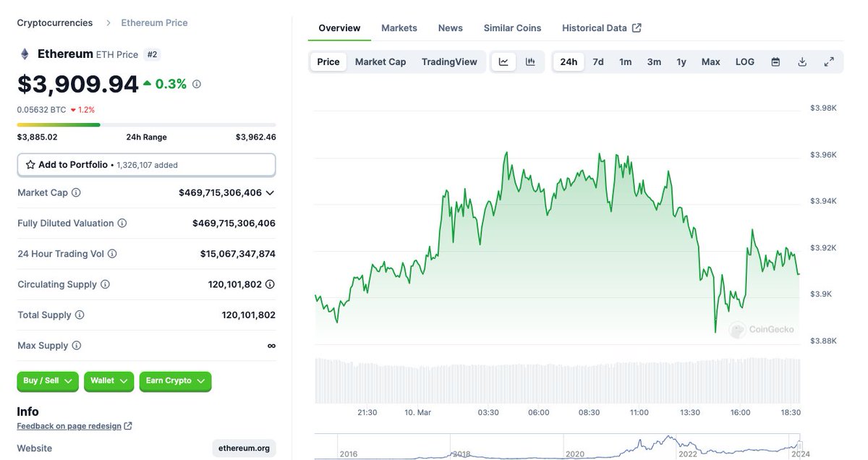The image size is (868, 460).
Task: Click the 0.05632 BTC value
Action: [42, 110]
